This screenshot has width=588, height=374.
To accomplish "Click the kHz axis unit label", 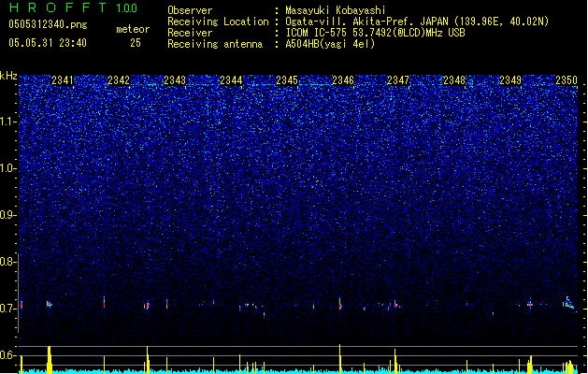I will (8, 76).
